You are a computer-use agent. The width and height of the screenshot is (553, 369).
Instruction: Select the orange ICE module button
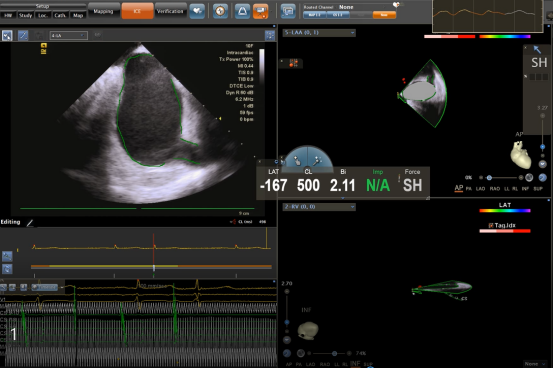137,11
